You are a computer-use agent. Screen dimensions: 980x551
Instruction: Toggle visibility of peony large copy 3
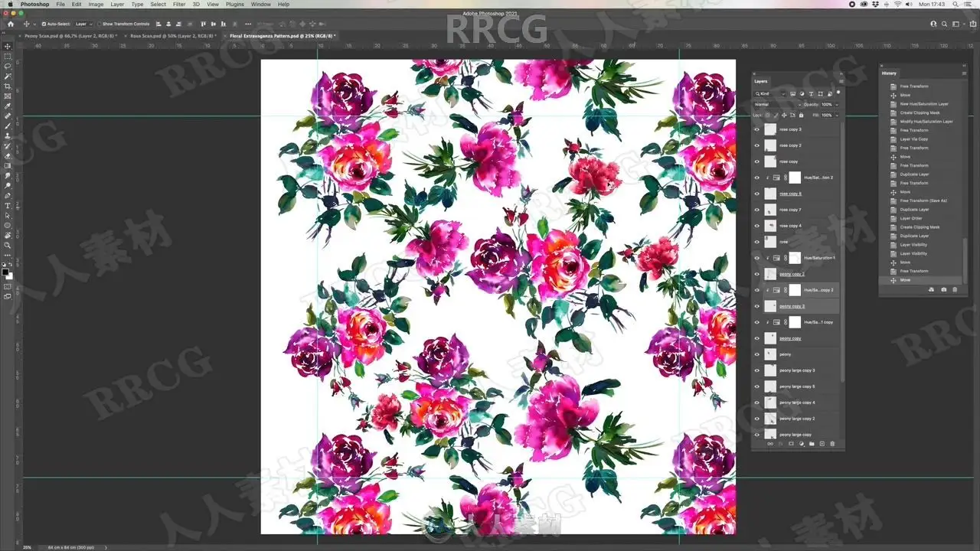[x=756, y=370]
